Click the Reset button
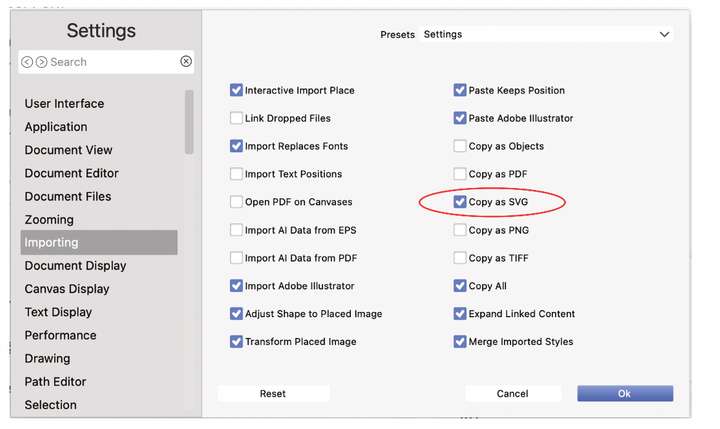The image size is (720, 429). (273, 394)
